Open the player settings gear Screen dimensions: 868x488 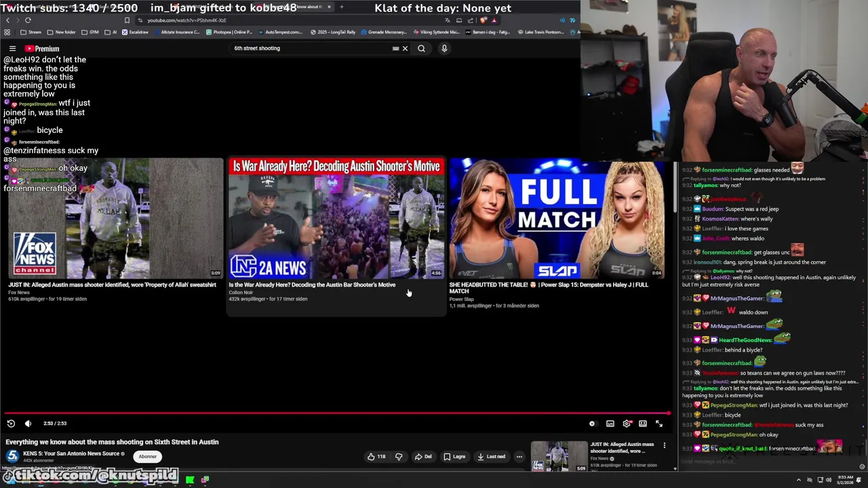(x=627, y=424)
